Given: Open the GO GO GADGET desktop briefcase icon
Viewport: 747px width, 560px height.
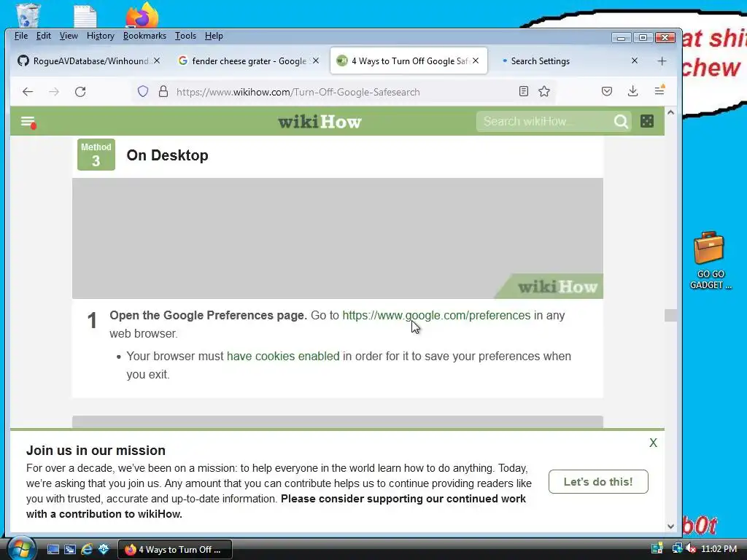Looking at the screenshot, I should (x=711, y=260).
